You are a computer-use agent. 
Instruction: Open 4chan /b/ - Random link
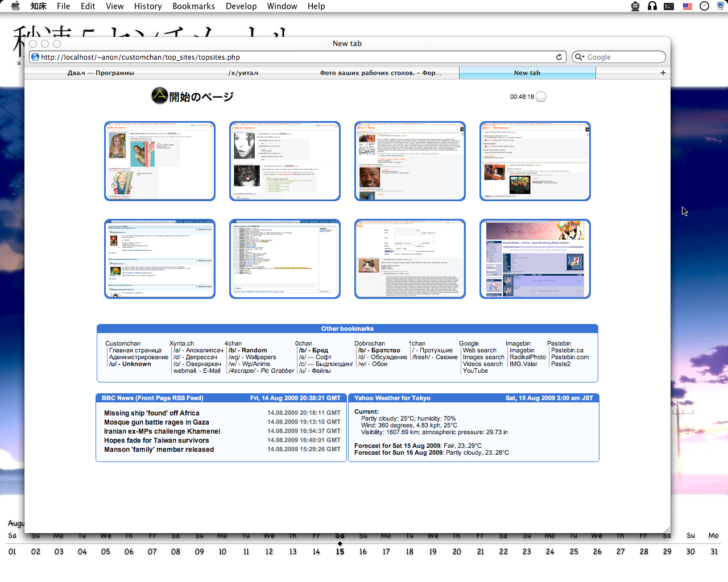point(248,351)
